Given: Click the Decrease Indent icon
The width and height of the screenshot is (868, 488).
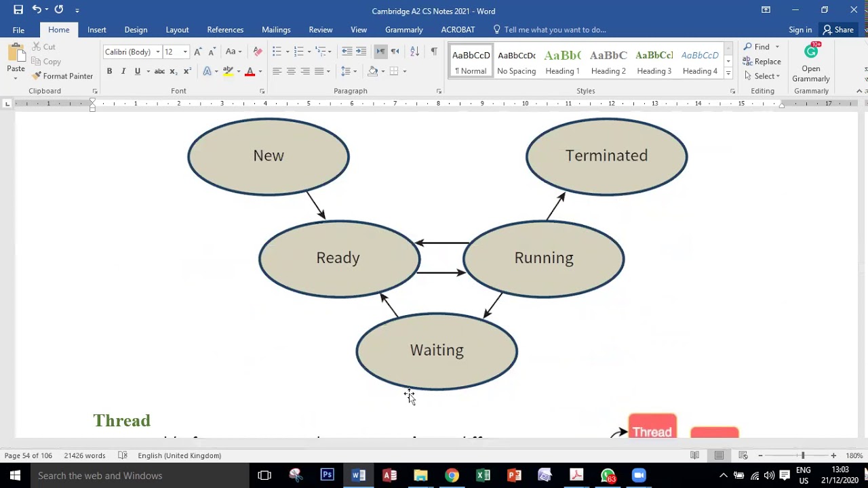Looking at the screenshot, I should [x=347, y=52].
